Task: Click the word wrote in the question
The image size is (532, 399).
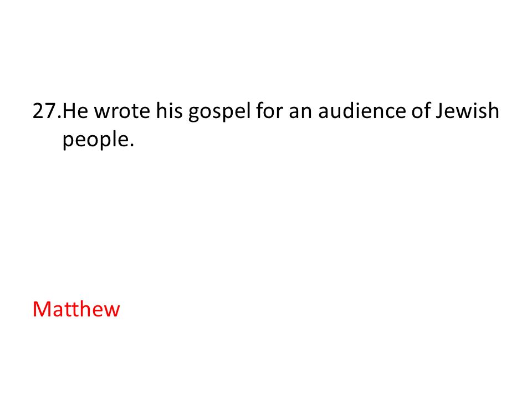Action: pos(122,111)
